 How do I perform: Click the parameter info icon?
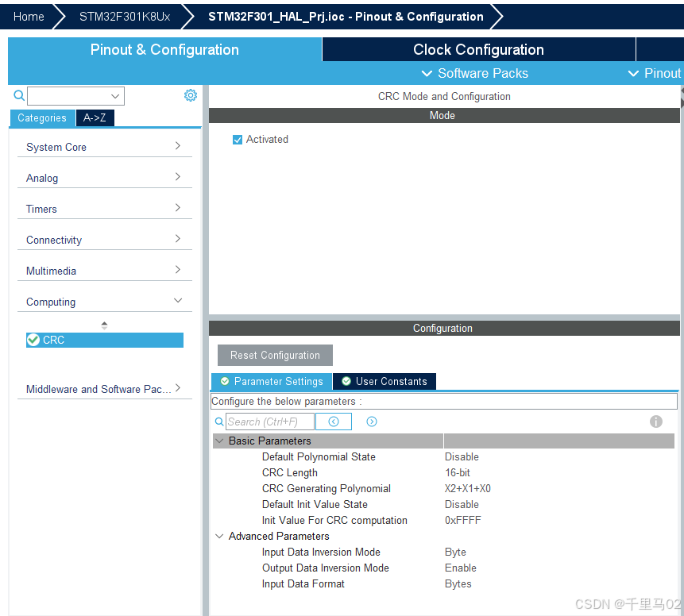[655, 422]
